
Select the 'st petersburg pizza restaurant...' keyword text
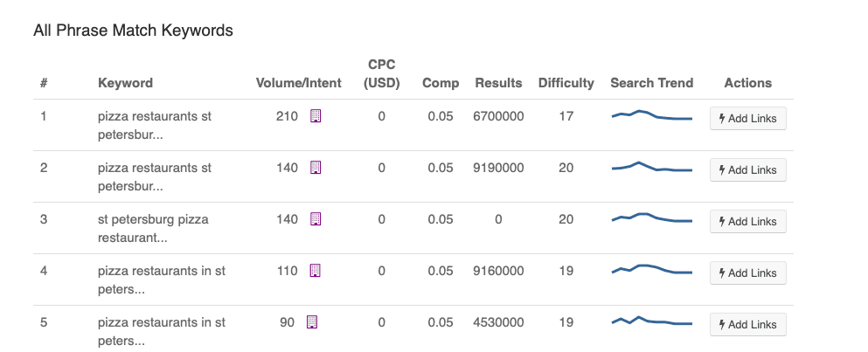pos(153,228)
